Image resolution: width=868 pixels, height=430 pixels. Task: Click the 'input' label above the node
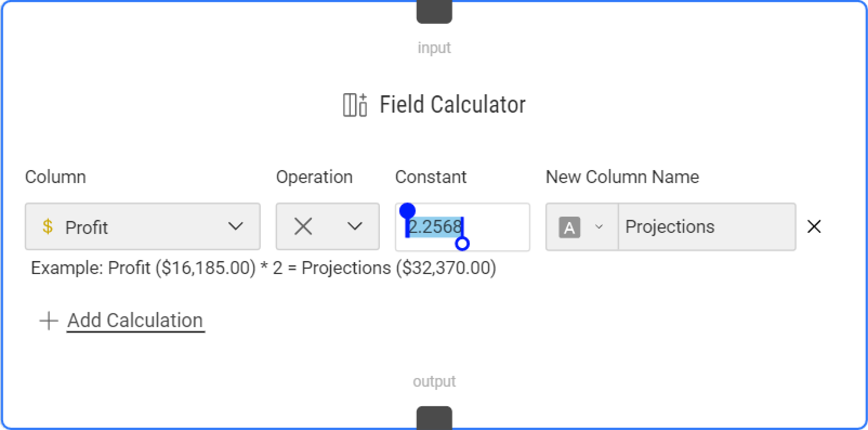(434, 47)
